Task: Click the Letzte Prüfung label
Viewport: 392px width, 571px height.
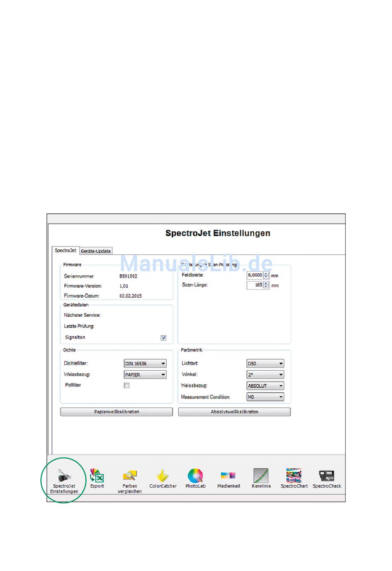Action: [x=79, y=326]
